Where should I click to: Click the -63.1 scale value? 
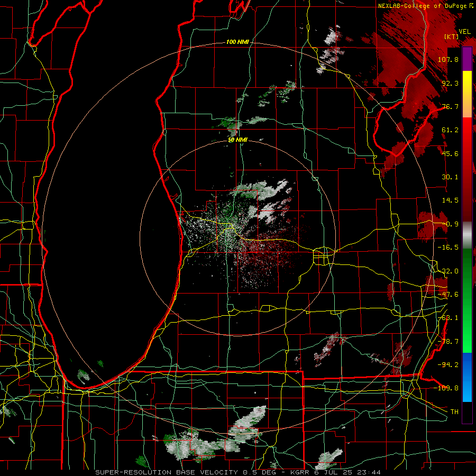pos(448,318)
